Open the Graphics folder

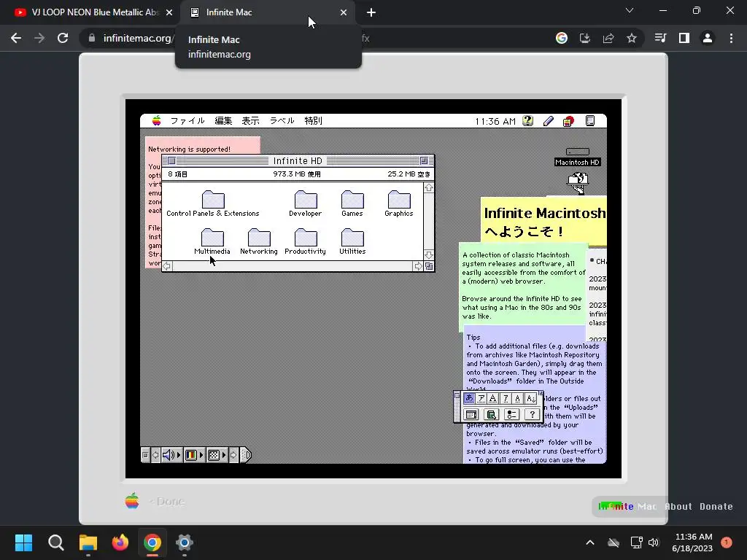[x=399, y=203]
